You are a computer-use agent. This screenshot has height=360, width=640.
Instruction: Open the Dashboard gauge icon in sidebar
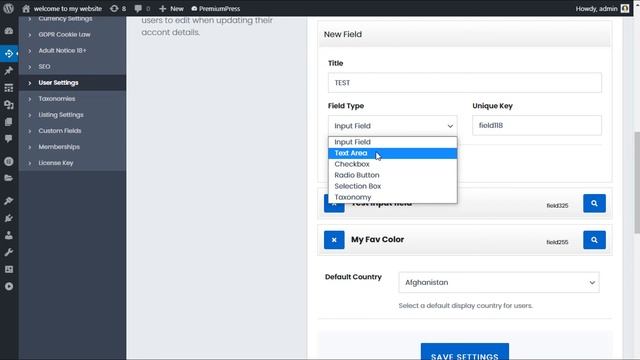pyautogui.click(x=9, y=31)
